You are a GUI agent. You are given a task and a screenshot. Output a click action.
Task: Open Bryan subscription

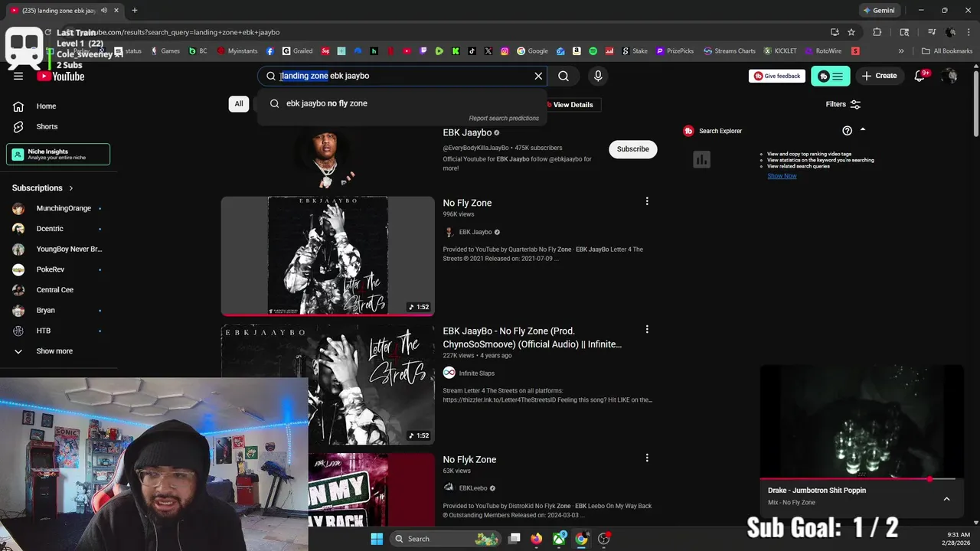[x=58, y=310]
